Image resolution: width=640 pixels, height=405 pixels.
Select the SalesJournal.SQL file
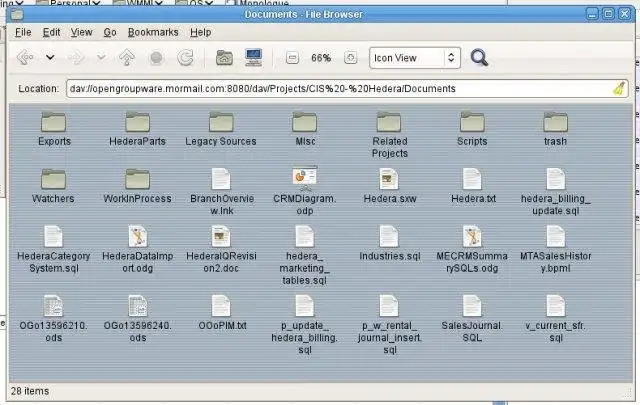(472, 319)
